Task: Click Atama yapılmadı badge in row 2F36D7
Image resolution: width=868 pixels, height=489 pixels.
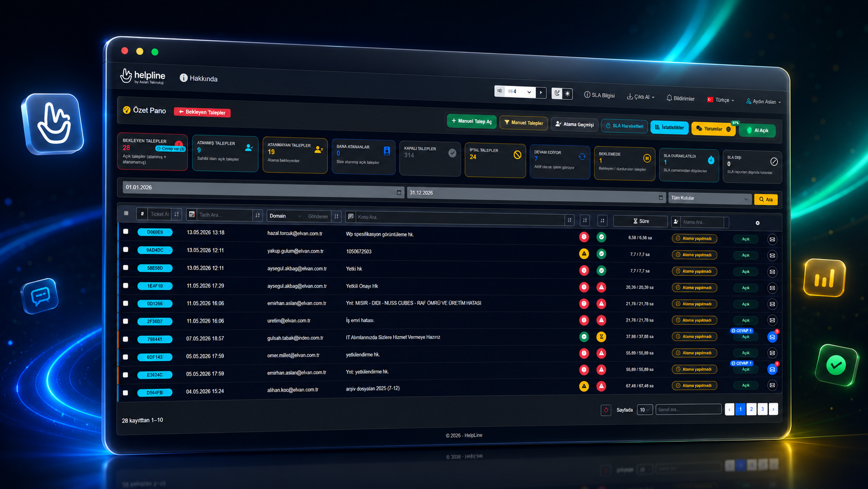Action: click(695, 320)
